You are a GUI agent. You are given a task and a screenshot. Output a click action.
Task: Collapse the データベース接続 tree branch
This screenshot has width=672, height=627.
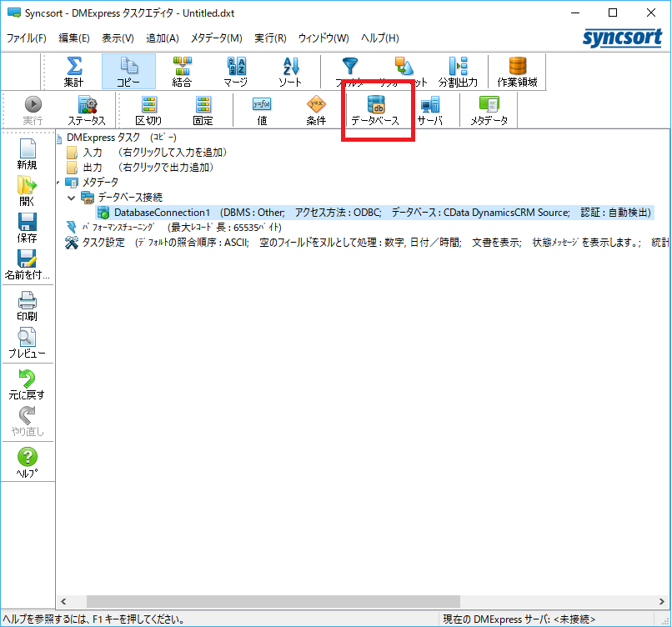[x=71, y=198]
